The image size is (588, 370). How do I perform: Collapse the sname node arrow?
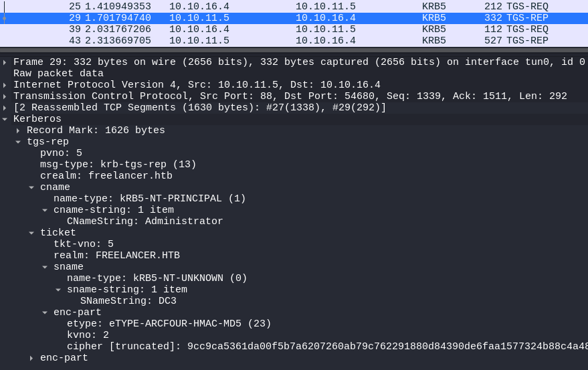(x=45, y=267)
